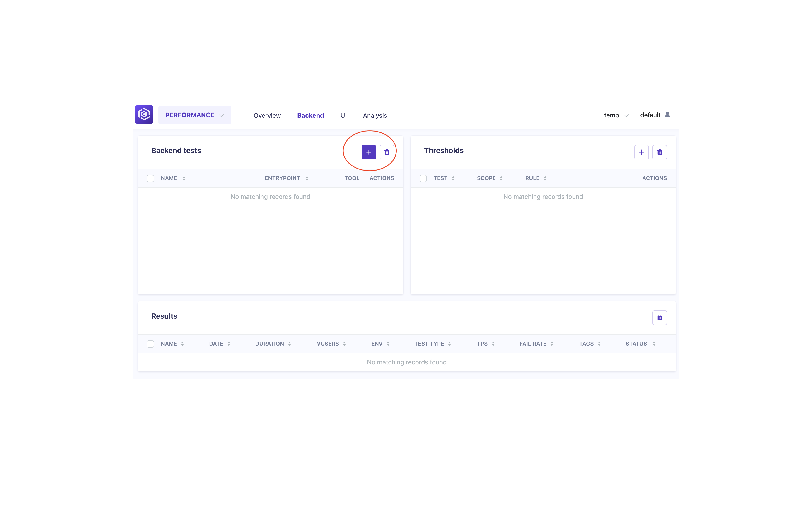Delete selected backend tests with the trash icon
Viewport: 812px width, 508px height.
coord(387,152)
